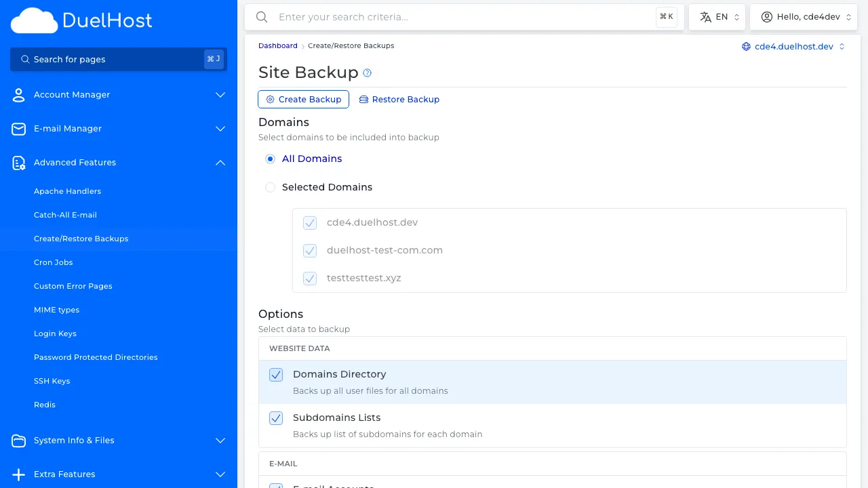Click the E-mail Manager envelope icon
The height and width of the screenshot is (488, 868).
point(18,129)
